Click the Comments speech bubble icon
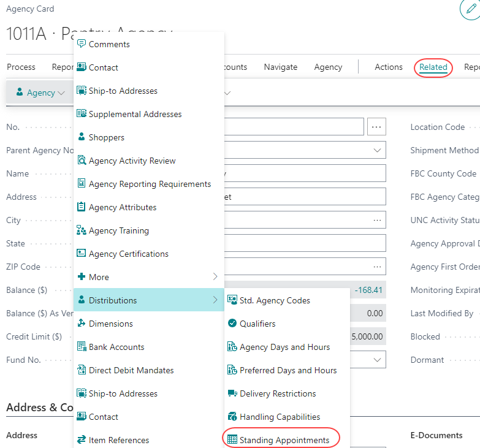480x448 pixels. click(x=81, y=44)
